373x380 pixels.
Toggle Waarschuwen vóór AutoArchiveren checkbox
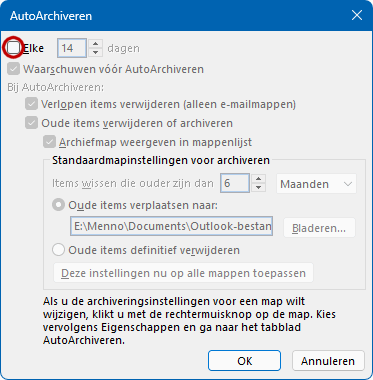(x=14, y=69)
